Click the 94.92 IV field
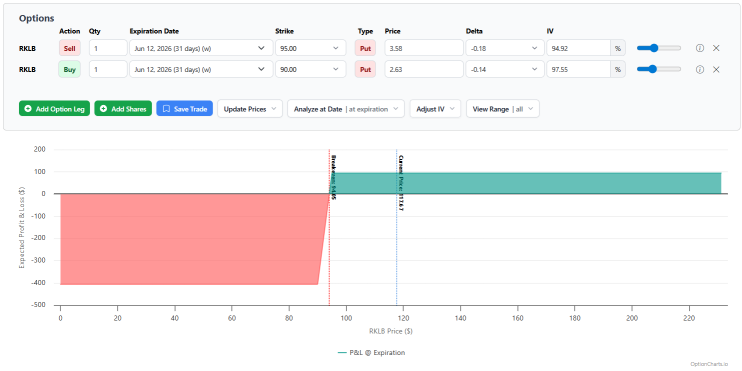This screenshot has height=371, width=742. click(x=578, y=48)
